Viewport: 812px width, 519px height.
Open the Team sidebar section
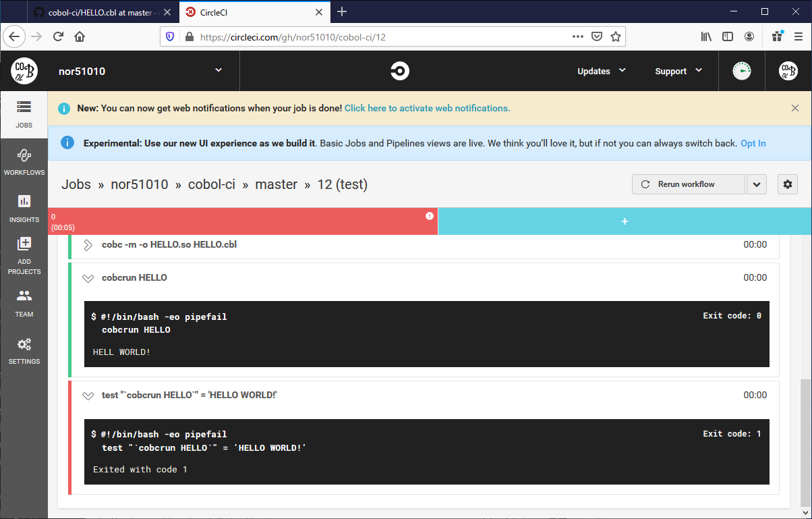tap(24, 304)
